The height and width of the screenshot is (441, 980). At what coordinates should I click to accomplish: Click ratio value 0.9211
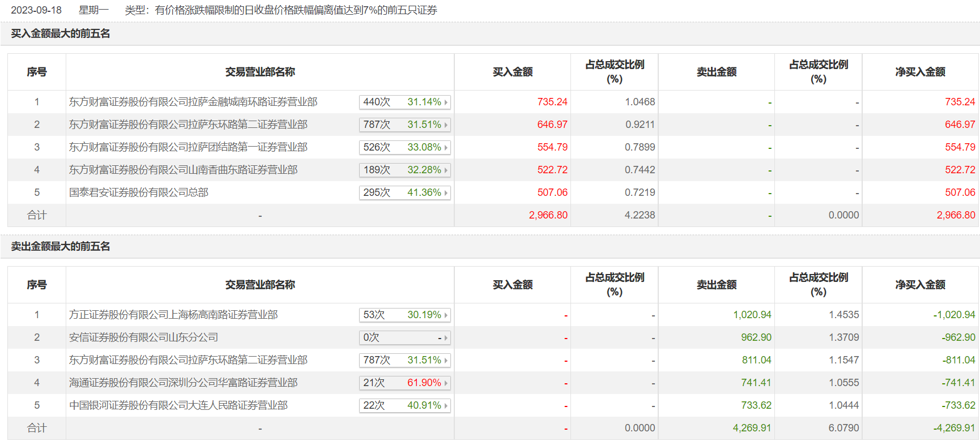pos(640,125)
